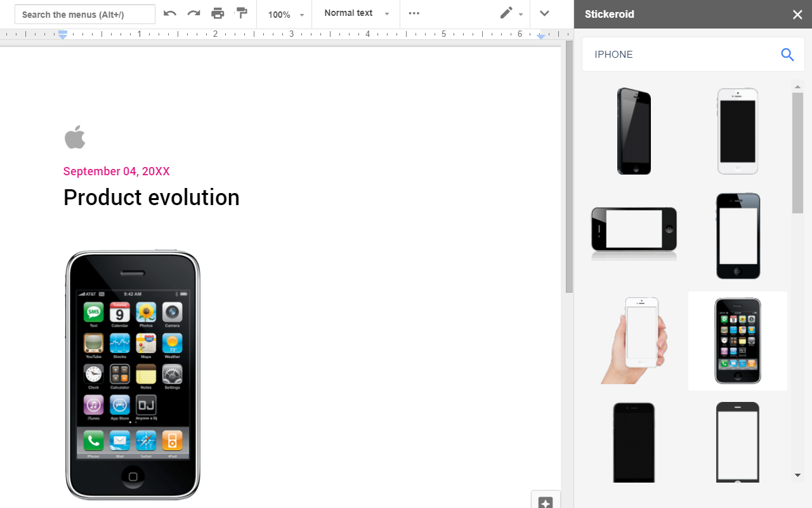Open the Editing mode dropdown arrow beside the pencil
This screenshot has height=508, width=812.
tap(520, 13)
